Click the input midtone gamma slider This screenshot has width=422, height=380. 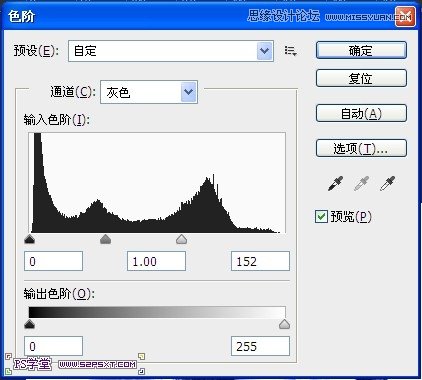pyautogui.click(x=105, y=239)
